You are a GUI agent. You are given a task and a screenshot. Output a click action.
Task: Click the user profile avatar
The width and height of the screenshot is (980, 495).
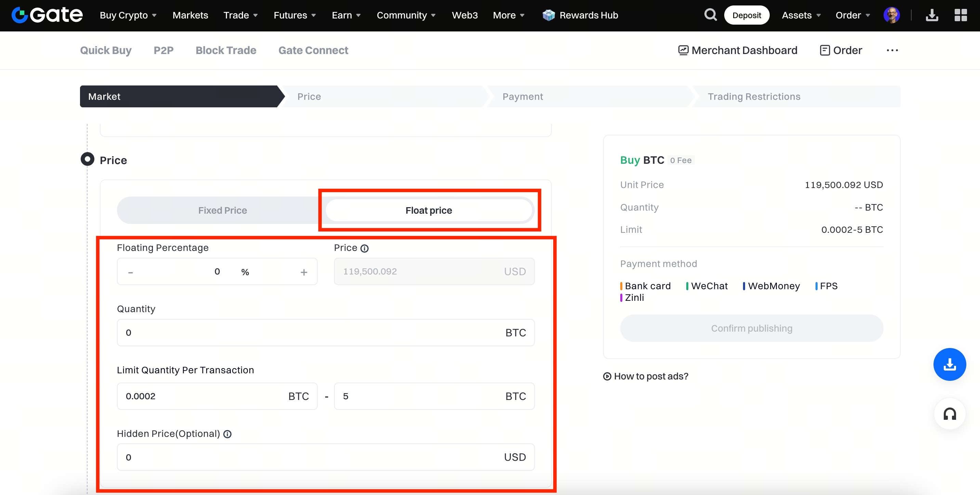click(891, 15)
